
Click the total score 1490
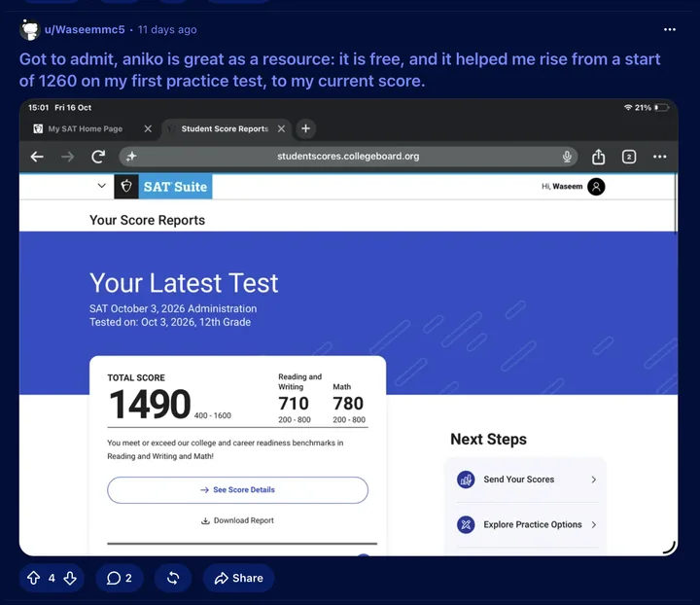pos(150,405)
